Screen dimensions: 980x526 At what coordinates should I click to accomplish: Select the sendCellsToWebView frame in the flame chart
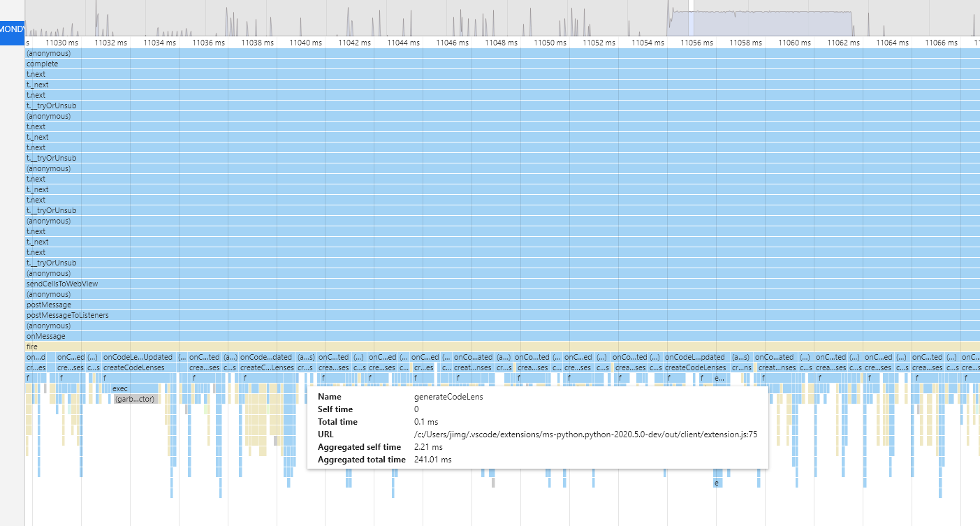(x=61, y=284)
